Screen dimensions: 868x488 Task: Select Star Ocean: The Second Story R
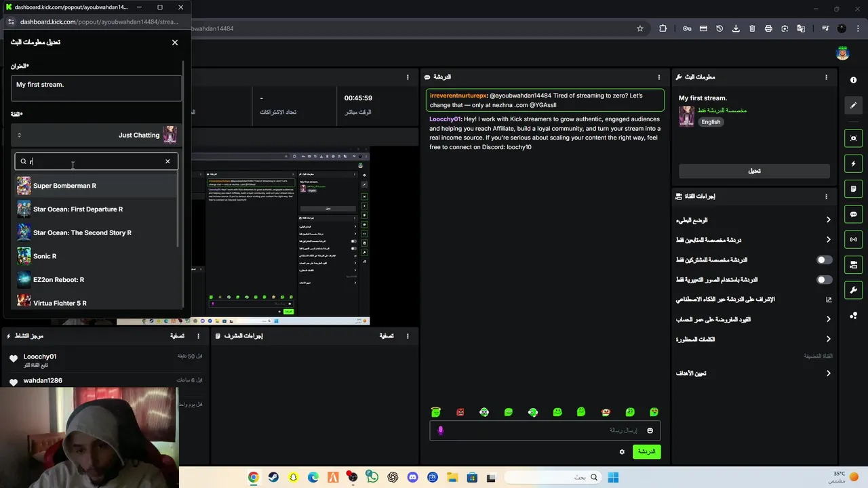pos(96,232)
